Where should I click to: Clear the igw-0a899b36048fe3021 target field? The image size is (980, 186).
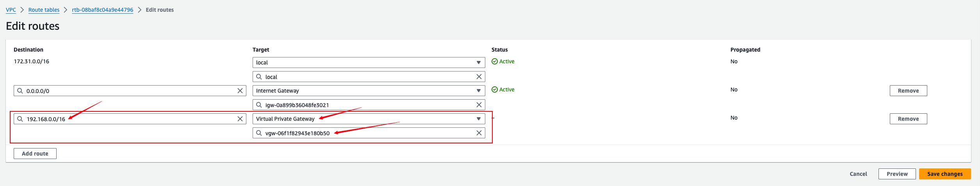(x=479, y=105)
